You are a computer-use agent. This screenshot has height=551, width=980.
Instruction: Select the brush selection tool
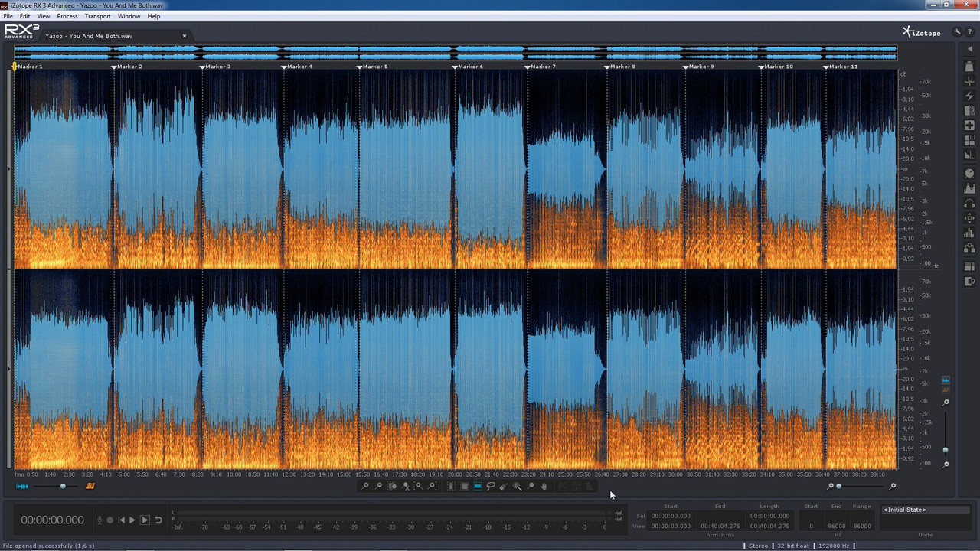point(503,486)
